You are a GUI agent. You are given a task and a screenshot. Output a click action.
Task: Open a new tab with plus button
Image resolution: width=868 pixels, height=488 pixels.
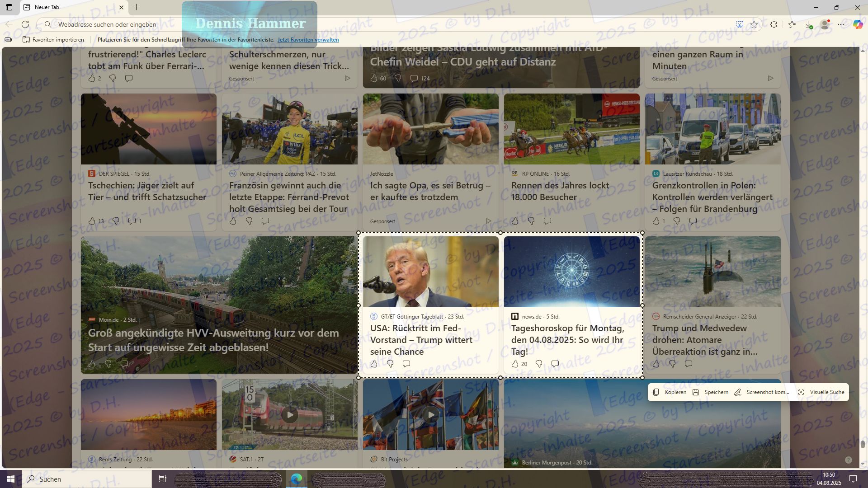click(136, 7)
